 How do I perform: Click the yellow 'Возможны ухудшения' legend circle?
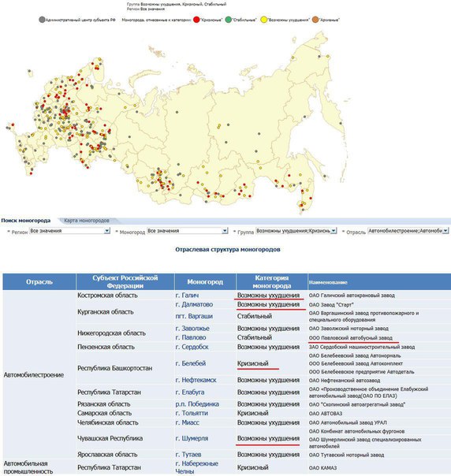264,20
